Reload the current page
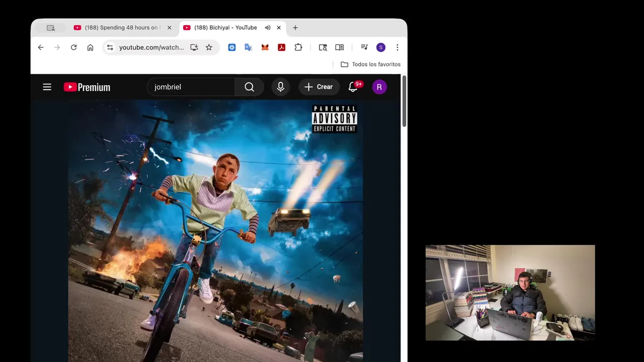 pyautogui.click(x=73, y=47)
